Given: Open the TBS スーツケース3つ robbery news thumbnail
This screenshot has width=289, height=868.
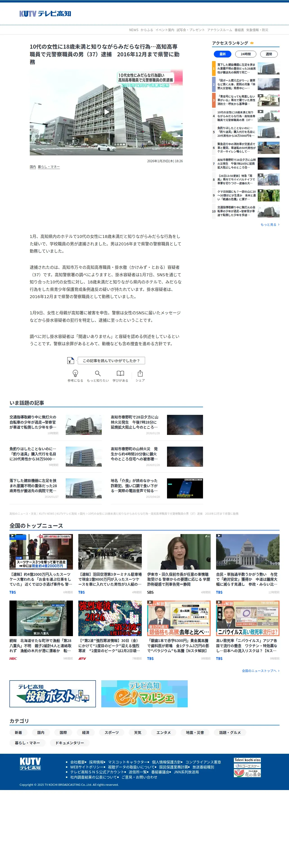Looking at the screenshot, I should tap(41, 552).
